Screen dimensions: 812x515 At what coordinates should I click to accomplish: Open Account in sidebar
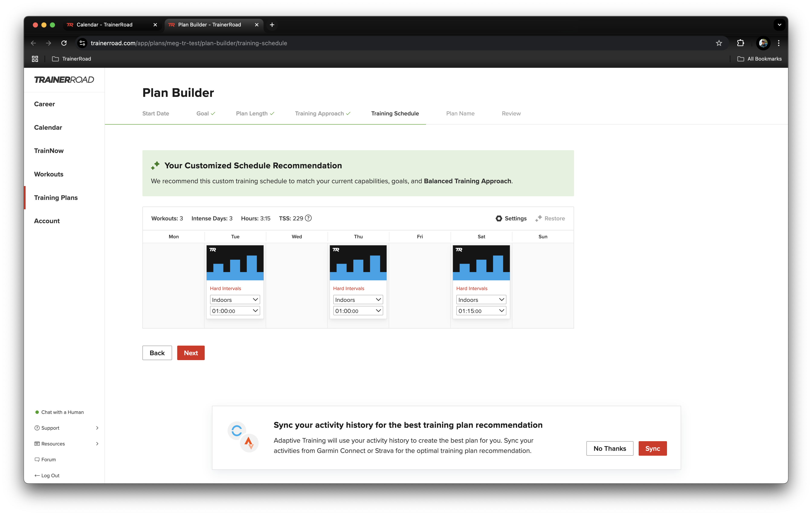[x=47, y=221]
